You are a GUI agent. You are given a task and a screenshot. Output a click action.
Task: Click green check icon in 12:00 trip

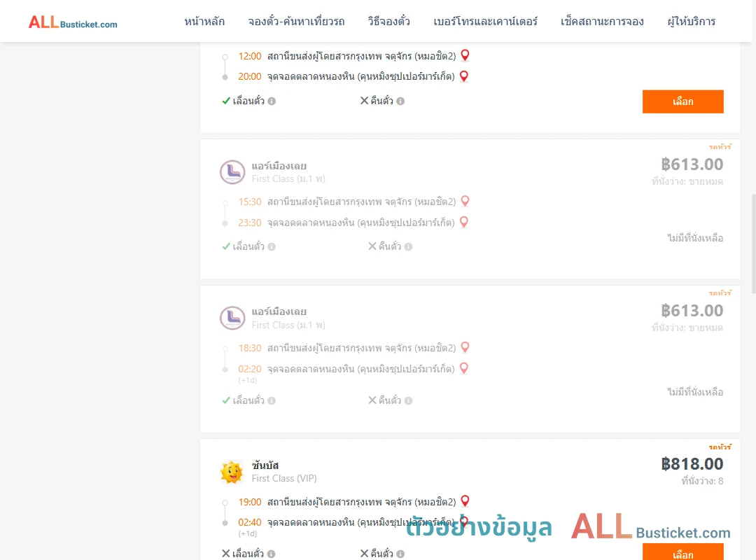[x=225, y=101]
